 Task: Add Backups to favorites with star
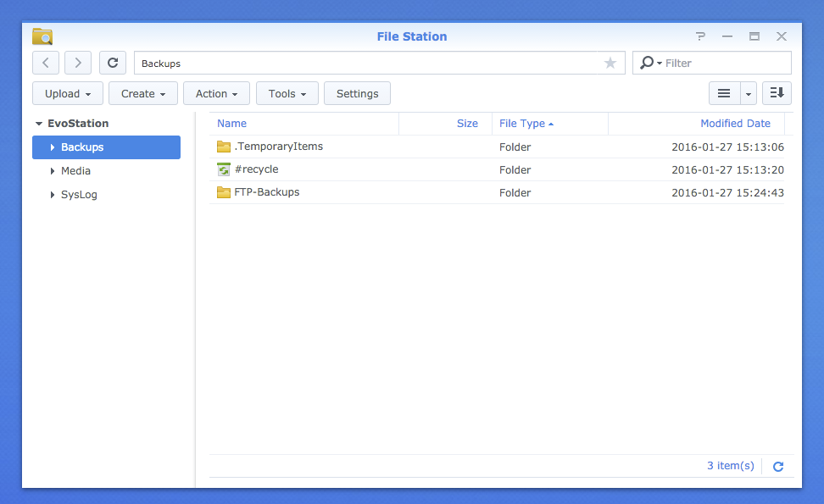point(610,64)
